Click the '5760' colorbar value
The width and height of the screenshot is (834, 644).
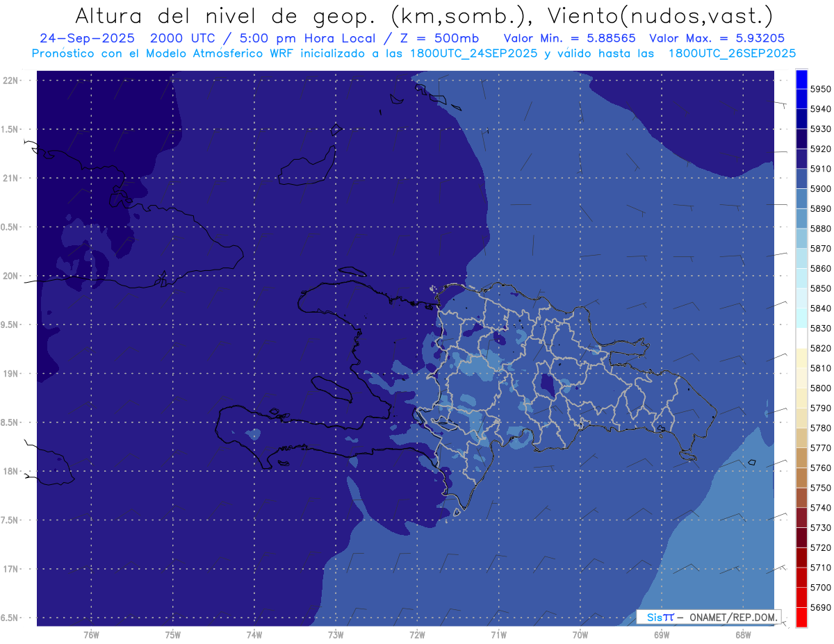(820, 468)
